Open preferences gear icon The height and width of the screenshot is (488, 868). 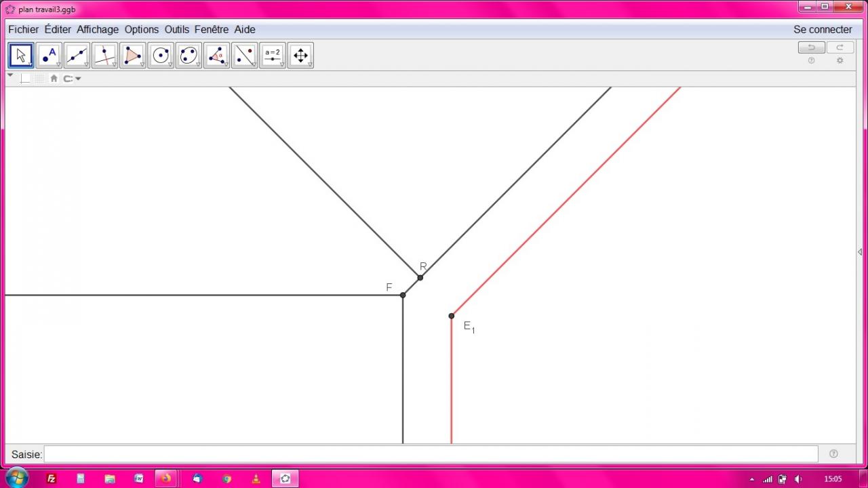pos(840,61)
